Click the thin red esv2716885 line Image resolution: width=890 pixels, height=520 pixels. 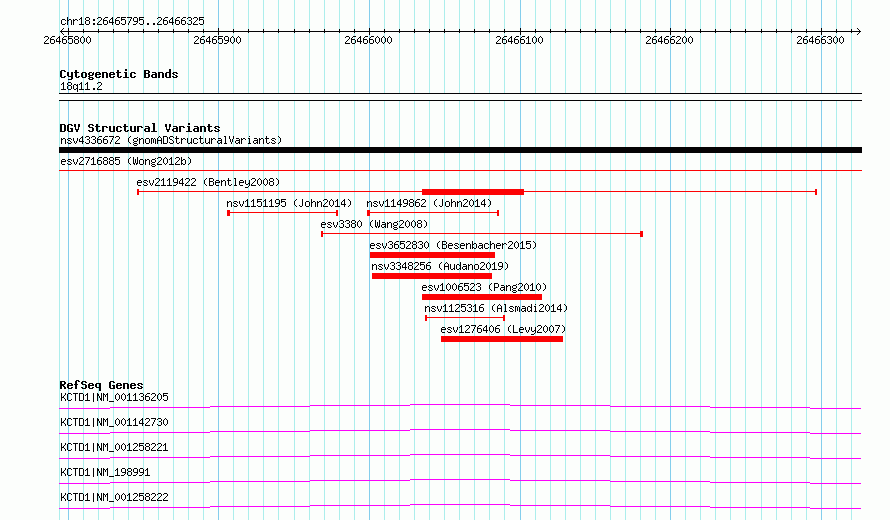pyautogui.click(x=460, y=170)
